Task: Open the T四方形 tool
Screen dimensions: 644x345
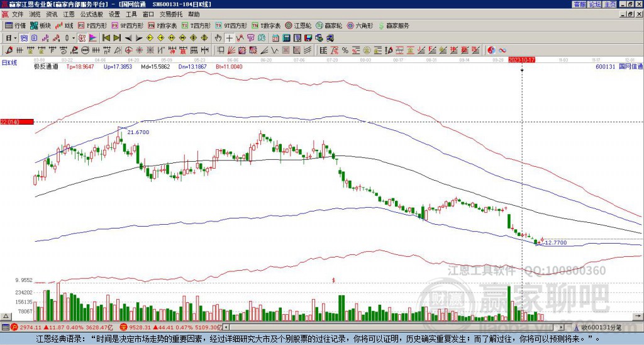Action: coord(196,25)
